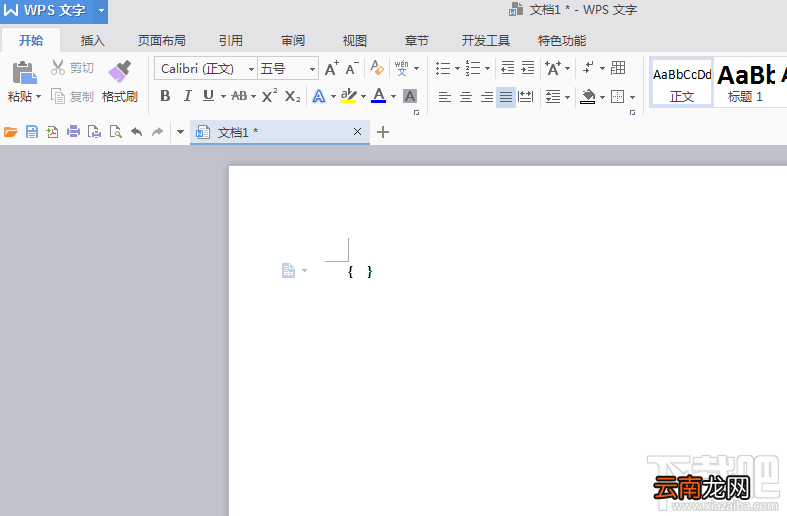Export to PDF using the PDF icon
The image size is (787, 516).
coord(52,132)
